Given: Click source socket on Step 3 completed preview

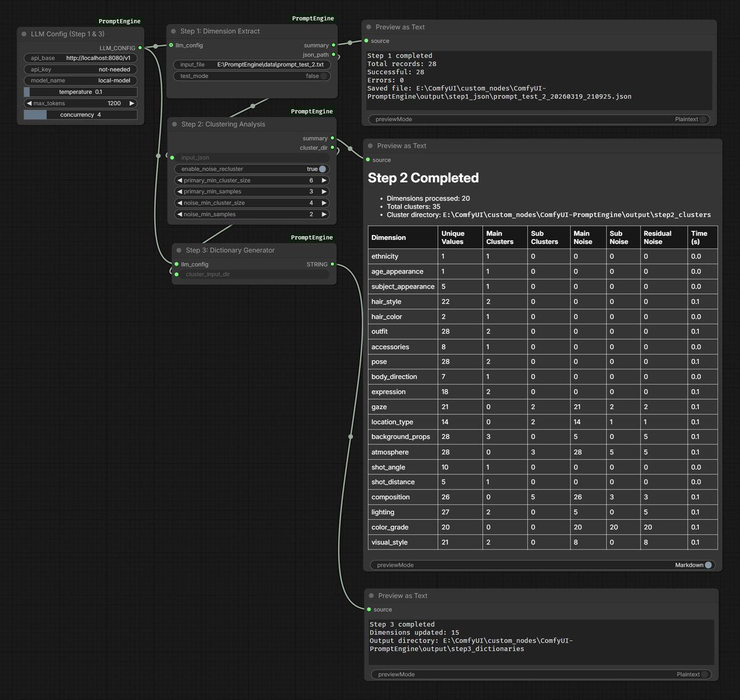Looking at the screenshot, I should coord(369,609).
